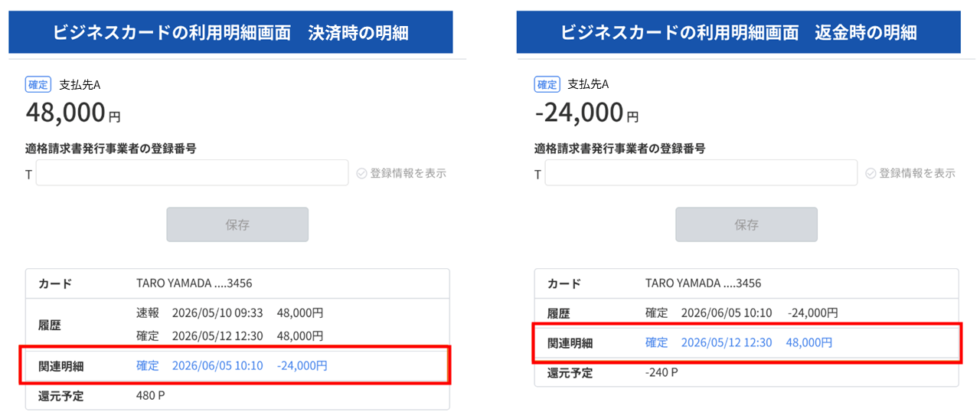Select the 確定 2026/05/12 12:30 history entry

[230, 336]
